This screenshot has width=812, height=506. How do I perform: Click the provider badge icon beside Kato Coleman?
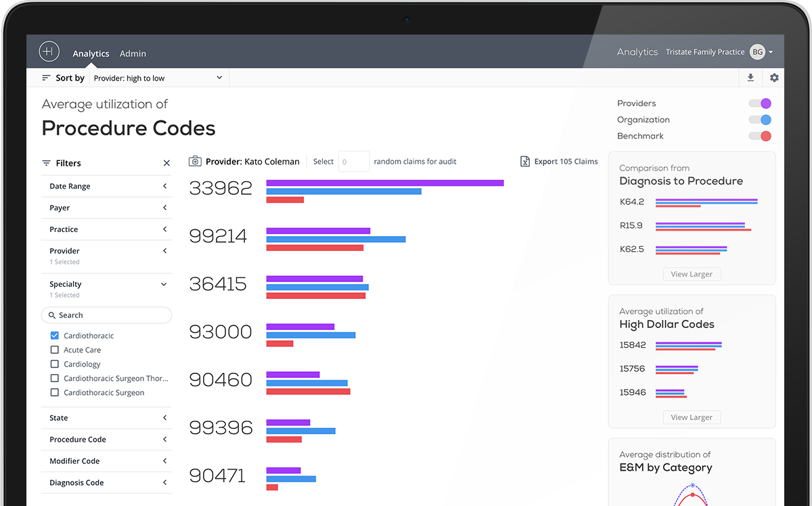(195, 162)
